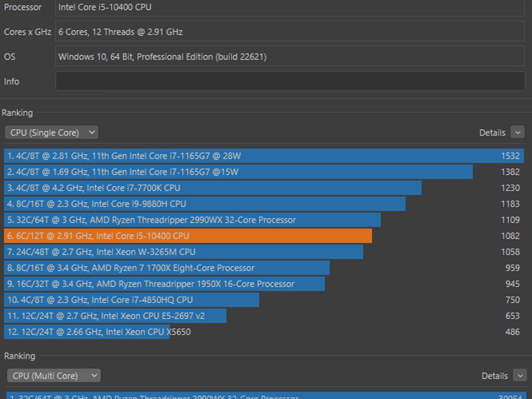Select ranking row 4 Intel Core i9-9880H

pos(264,204)
